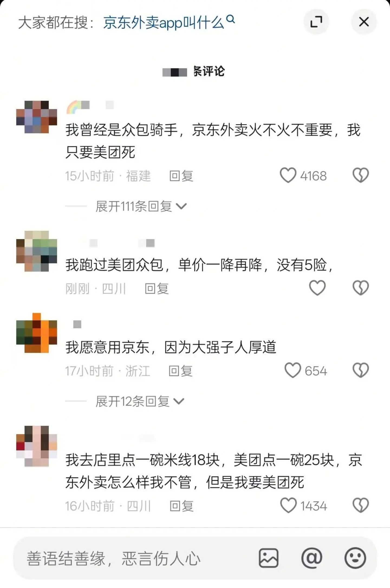Dislike the 福建 rider comment
This screenshot has height=588, width=390.
(x=360, y=175)
